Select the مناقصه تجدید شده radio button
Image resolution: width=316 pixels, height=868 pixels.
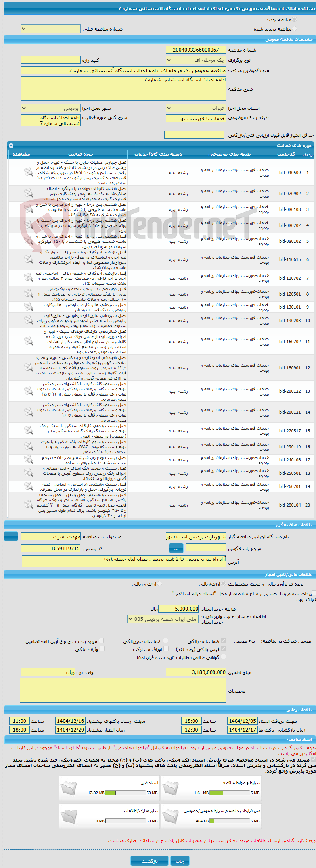(x=294, y=29)
